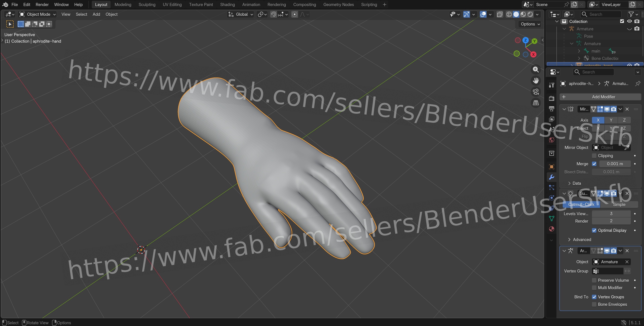The width and height of the screenshot is (644, 326).
Task: Enable Bone Envelopes checkbox
Action: (594, 304)
